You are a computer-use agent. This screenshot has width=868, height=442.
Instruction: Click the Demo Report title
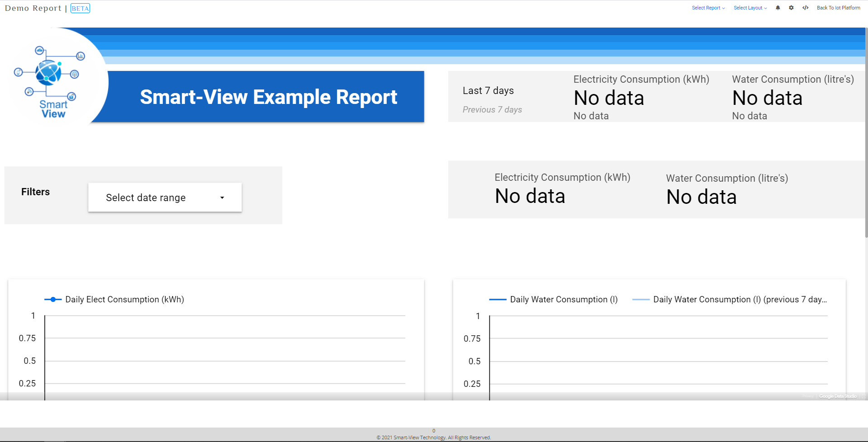33,8
